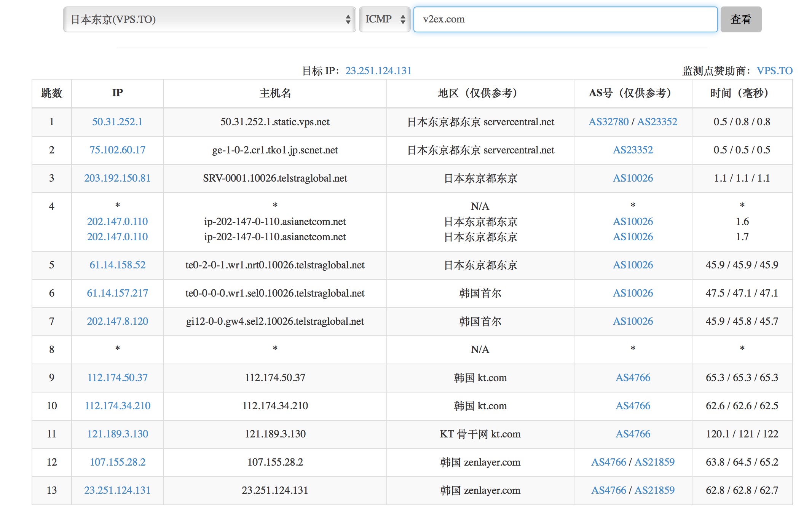812x517 pixels.
Task: Click IP link 121.189.3.130
Action: [117, 434]
